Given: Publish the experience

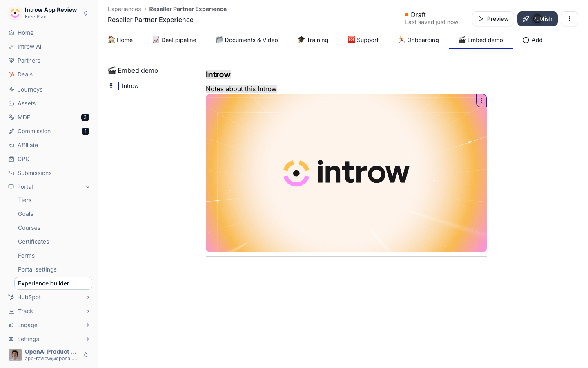Looking at the screenshot, I should click(x=537, y=19).
